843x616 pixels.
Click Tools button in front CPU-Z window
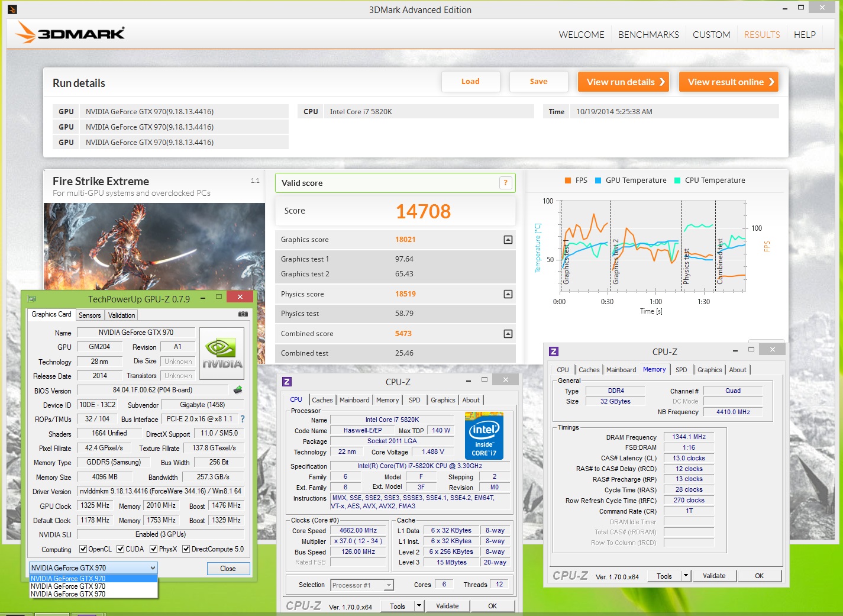398,606
